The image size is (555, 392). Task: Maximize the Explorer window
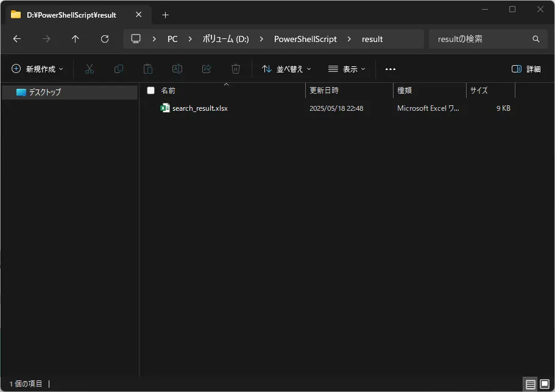[512, 10]
